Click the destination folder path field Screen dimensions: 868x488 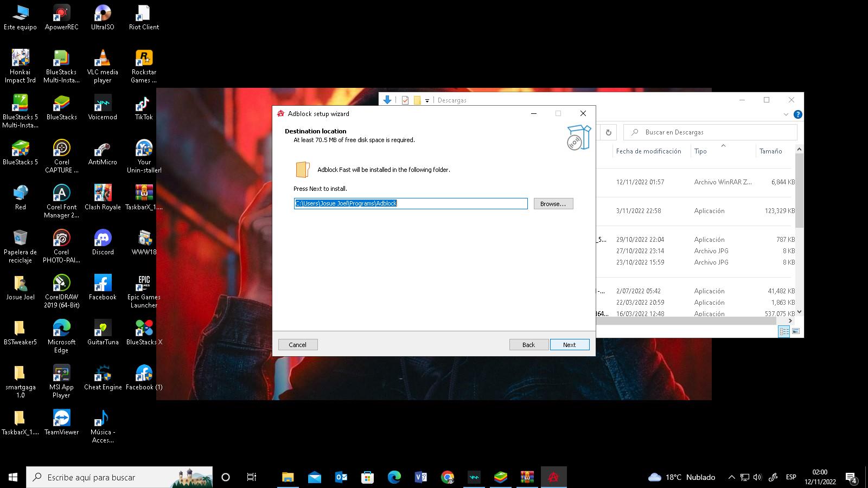click(x=410, y=203)
